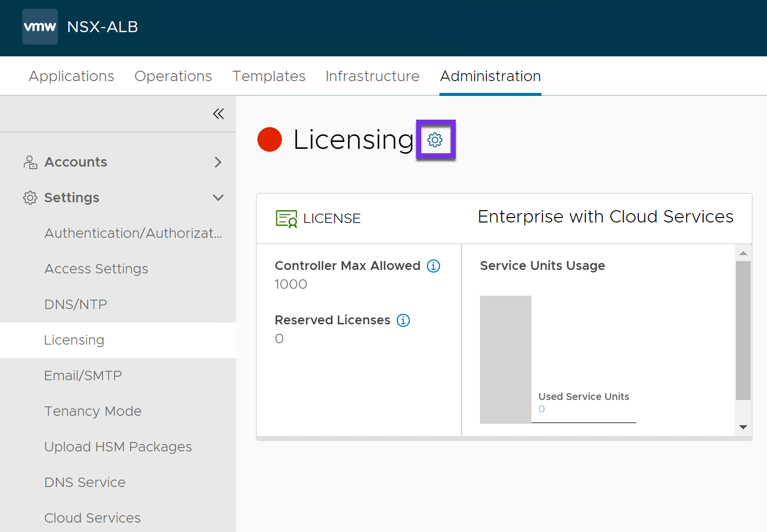Viewport: 767px width, 532px height.
Task: Click the Used Service Units value
Action: pyautogui.click(x=541, y=409)
